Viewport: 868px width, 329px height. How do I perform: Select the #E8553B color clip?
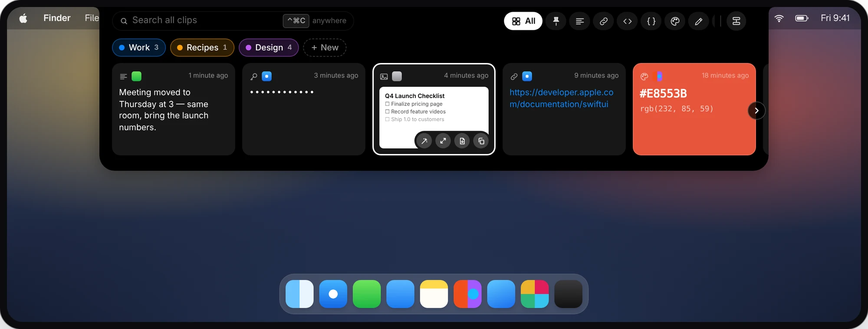(x=694, y=109)
